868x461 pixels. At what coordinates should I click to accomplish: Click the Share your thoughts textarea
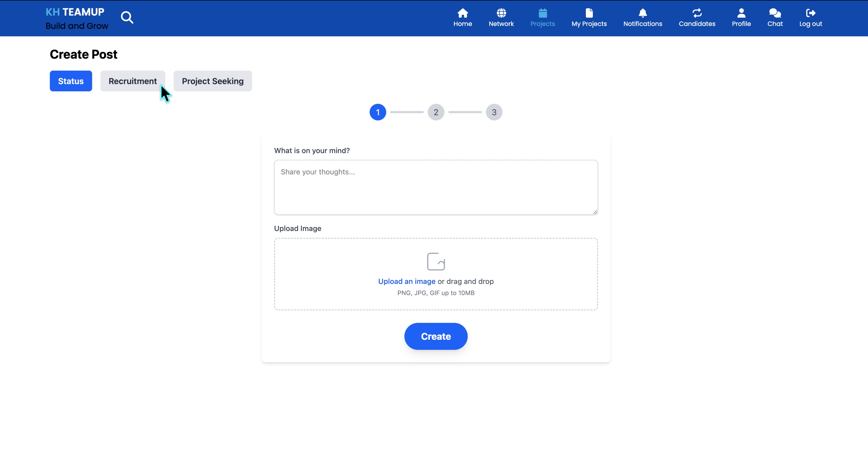tap(436, 187)
